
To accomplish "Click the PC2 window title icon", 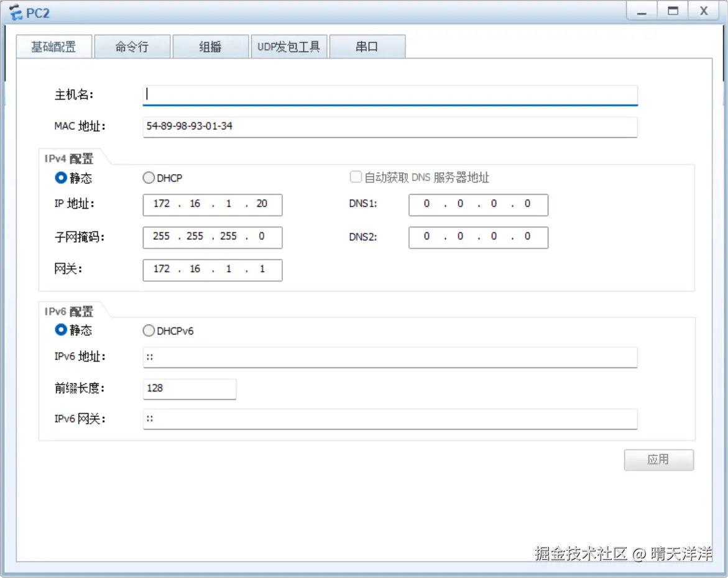I will pyautogui.click(x=16, y=12).
